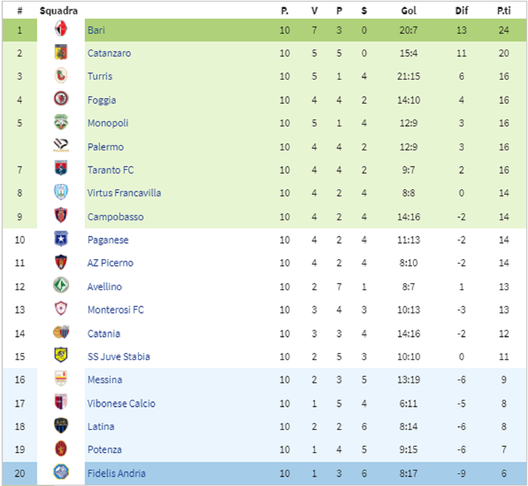Select the Palermo eagle crest
The height and width of the screenshot is (486, 528).
61,145
